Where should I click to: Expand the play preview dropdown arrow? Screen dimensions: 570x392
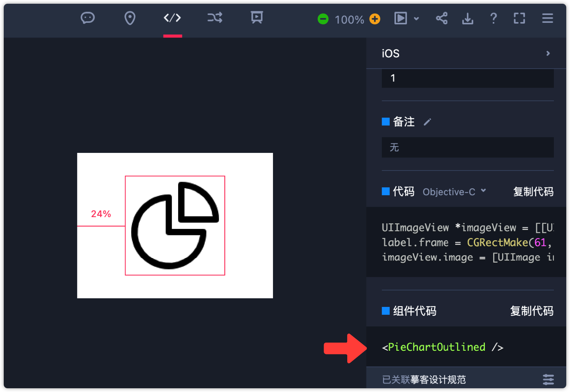[x=416, y=18]
